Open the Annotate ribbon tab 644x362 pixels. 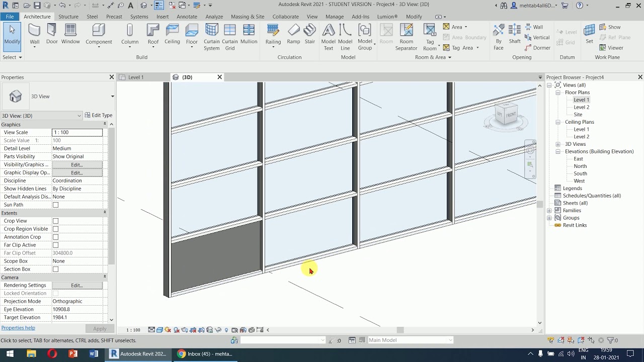pos(187,17)
